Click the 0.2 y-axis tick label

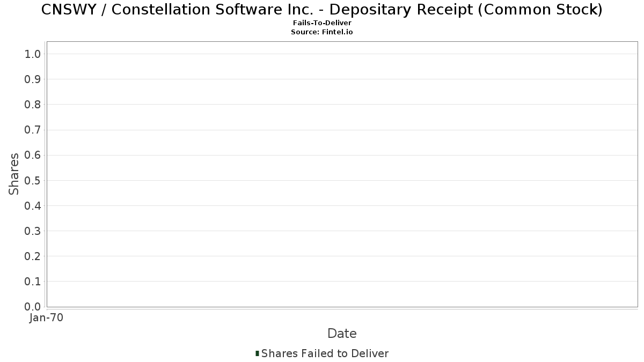[33, 256]
